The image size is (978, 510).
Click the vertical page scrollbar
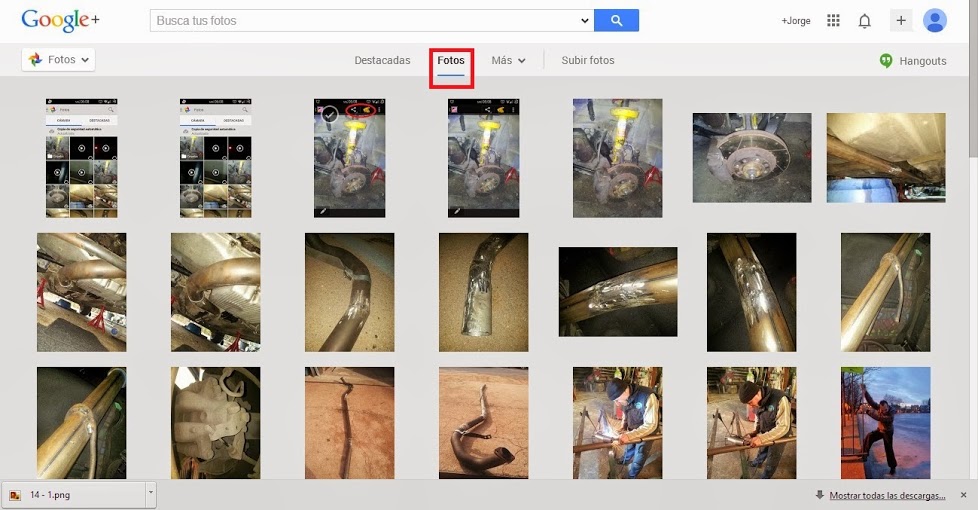[x=972, y=100]
